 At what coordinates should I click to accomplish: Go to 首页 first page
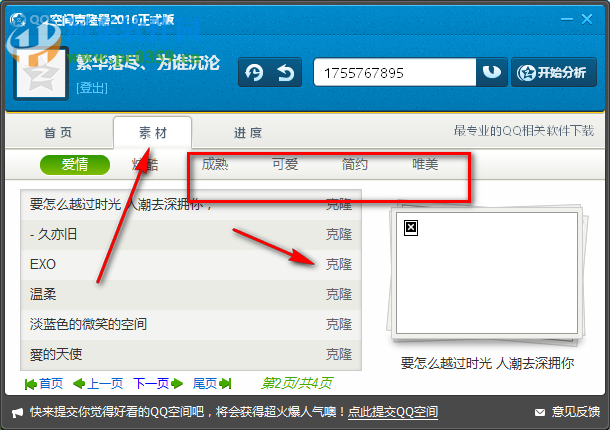tap(44, 384)
